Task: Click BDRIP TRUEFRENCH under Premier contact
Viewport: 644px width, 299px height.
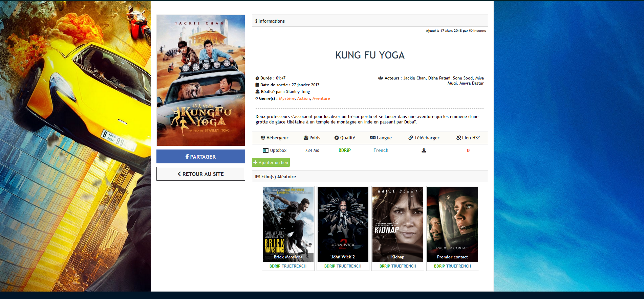Action: click(452, 266)
